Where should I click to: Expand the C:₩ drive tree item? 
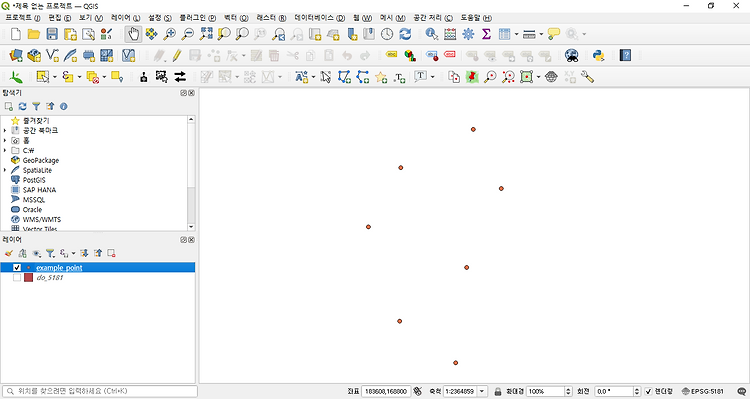point(5,151)
